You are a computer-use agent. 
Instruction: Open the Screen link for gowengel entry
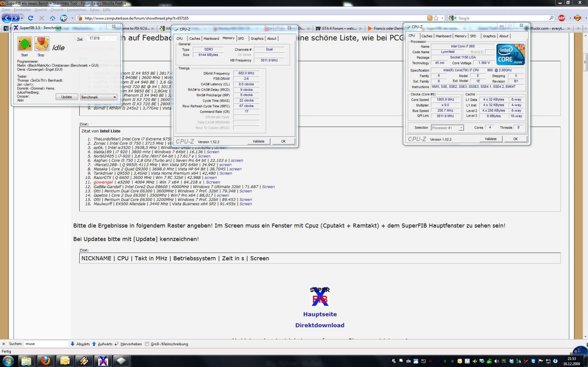tap(213, 182)
